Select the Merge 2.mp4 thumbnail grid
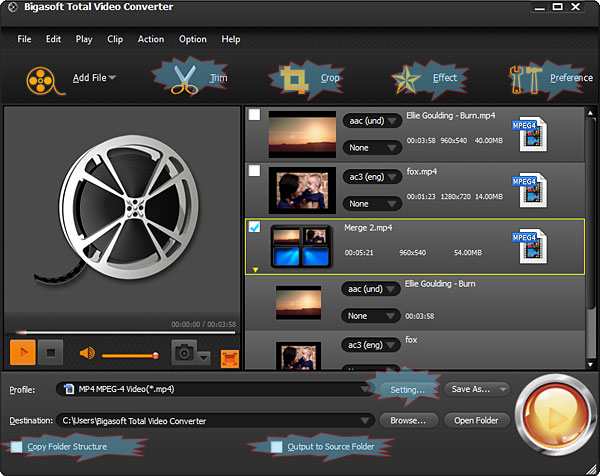Viewport: 600px width, 476px height. tap(301, 246)
